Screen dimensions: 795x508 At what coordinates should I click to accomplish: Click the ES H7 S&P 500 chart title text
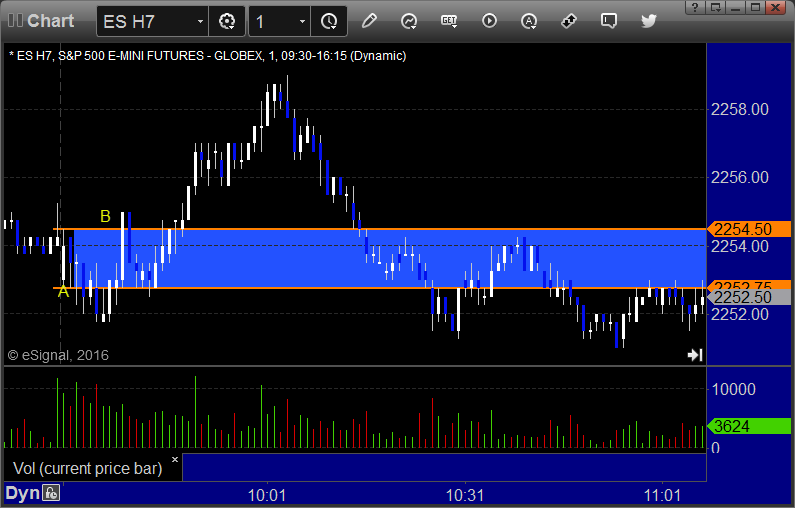(x=208, y=56)
